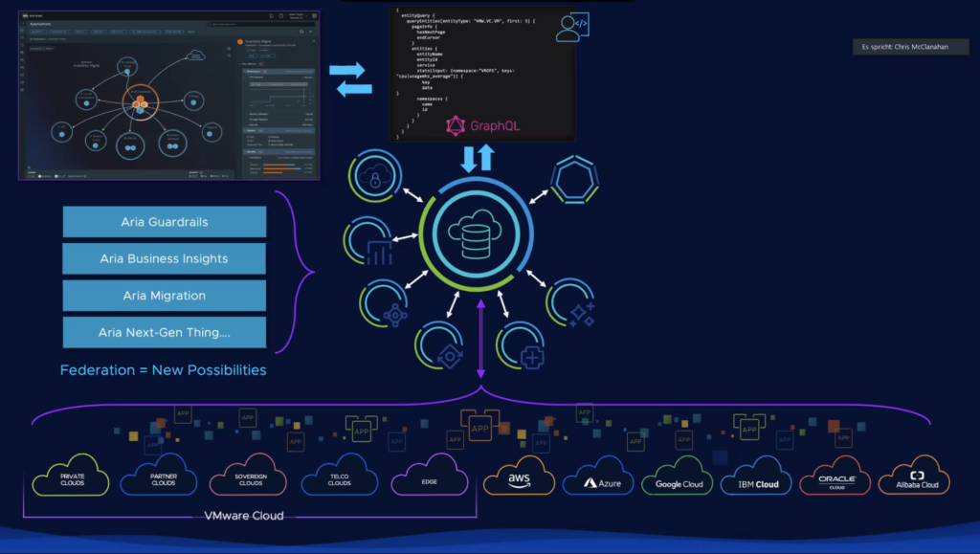Click the Edge cloud icon
980x554 pixels.
pos(429,478)
